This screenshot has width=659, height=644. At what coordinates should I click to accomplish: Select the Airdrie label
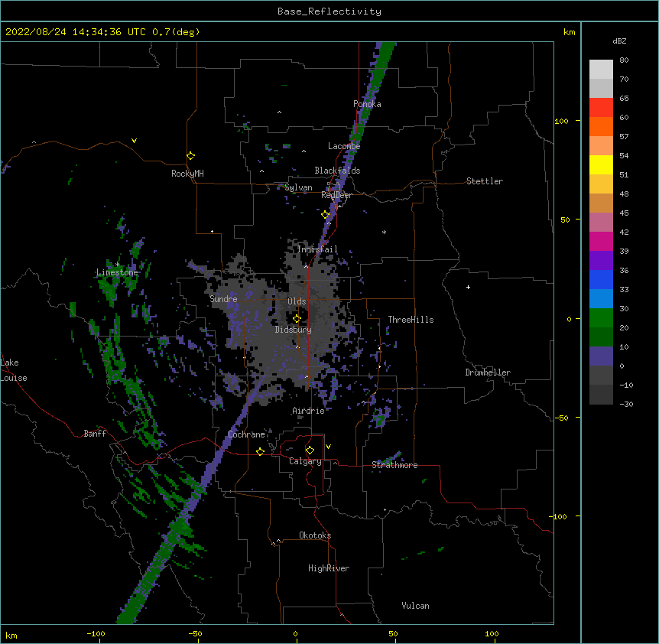[309, 411]
